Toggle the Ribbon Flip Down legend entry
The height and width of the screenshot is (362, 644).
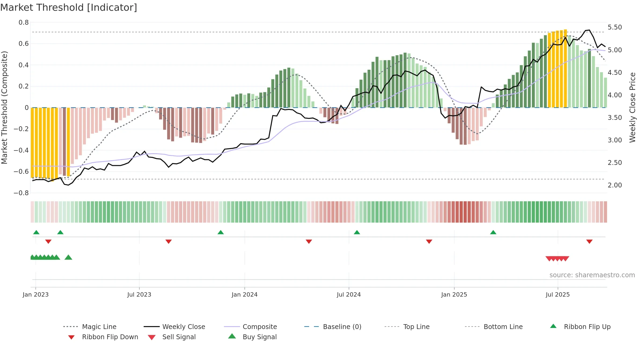click(x=103, y=337)
